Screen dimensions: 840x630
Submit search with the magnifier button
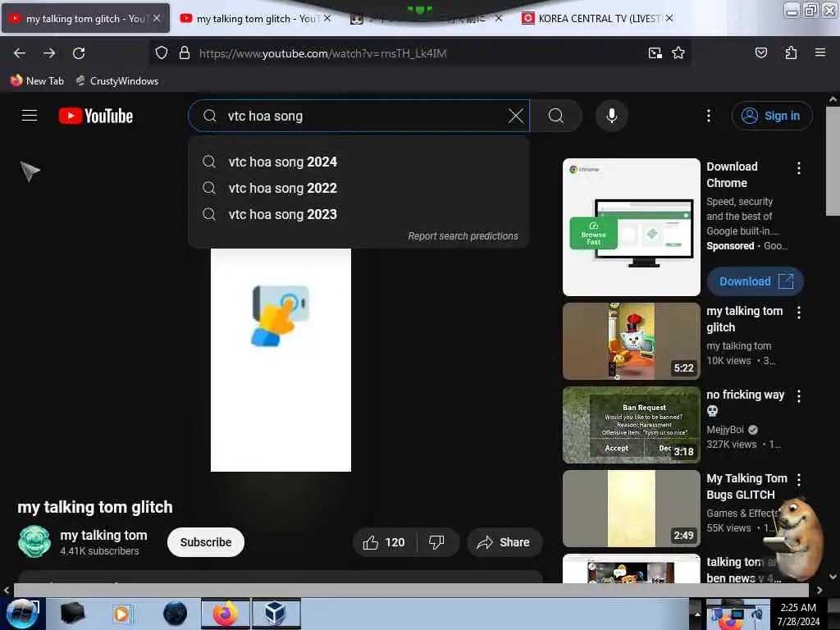[556, 116]
